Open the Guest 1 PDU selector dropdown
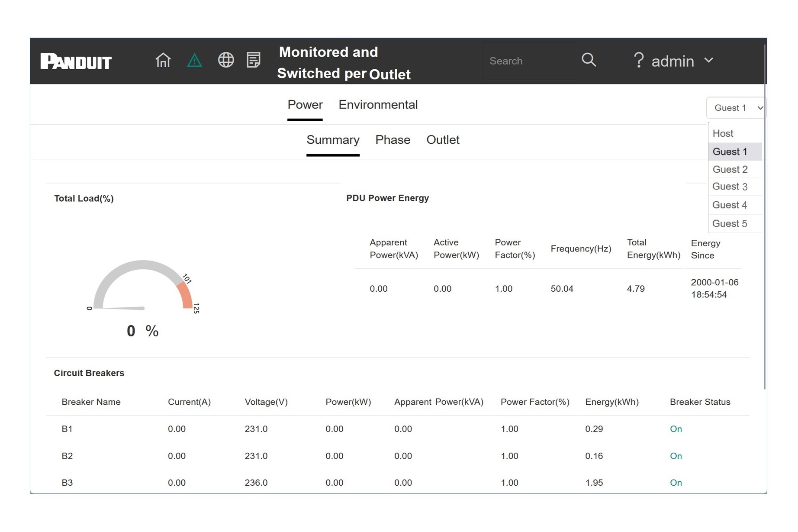798x532 pixels. tap(736, 108)
